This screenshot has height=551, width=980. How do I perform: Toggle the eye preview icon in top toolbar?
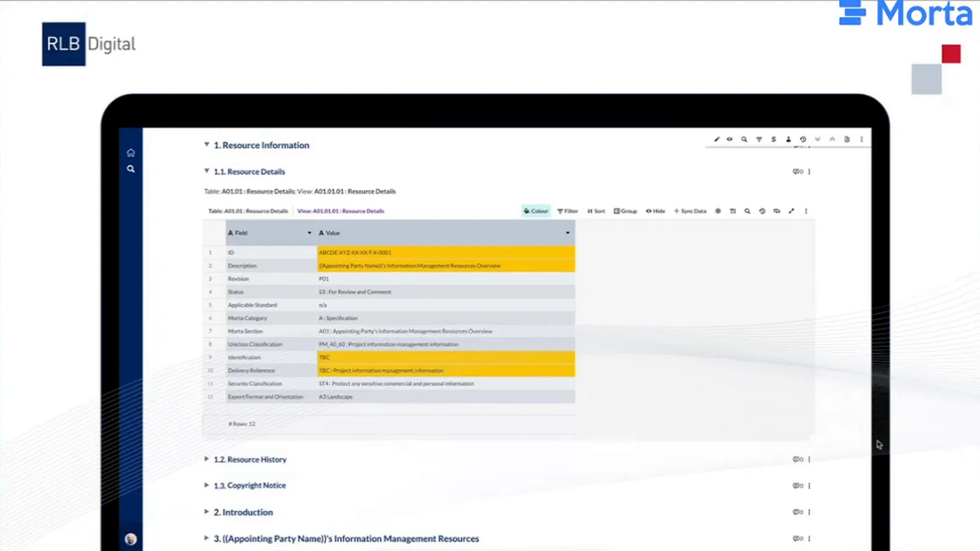pyautogui.click(x=729, y=139)
